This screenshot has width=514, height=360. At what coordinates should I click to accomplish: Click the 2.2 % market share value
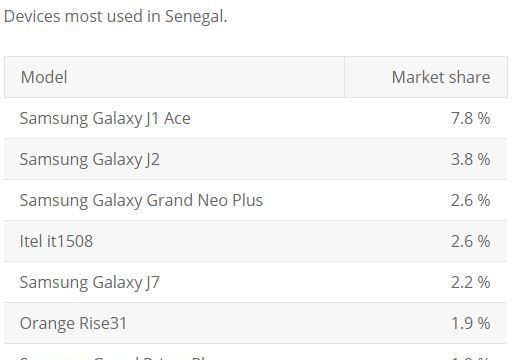coord(470,282)
